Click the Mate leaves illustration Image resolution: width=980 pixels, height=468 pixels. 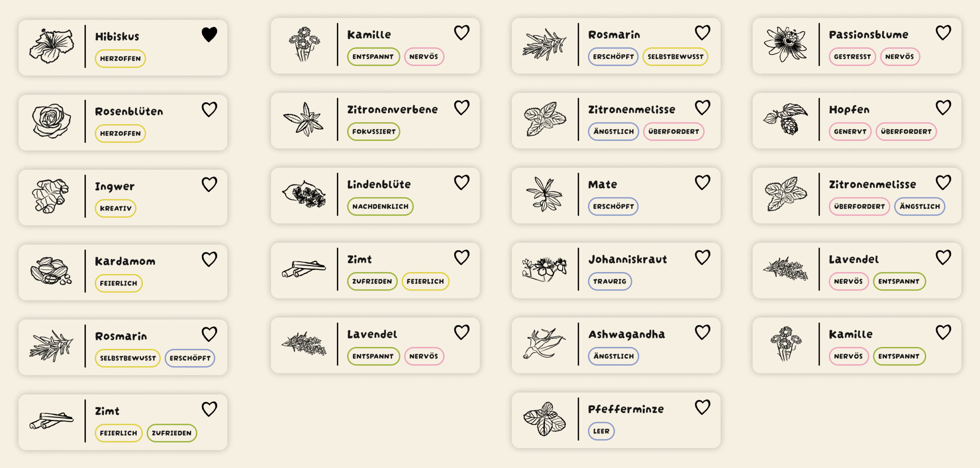coord(544,194)
